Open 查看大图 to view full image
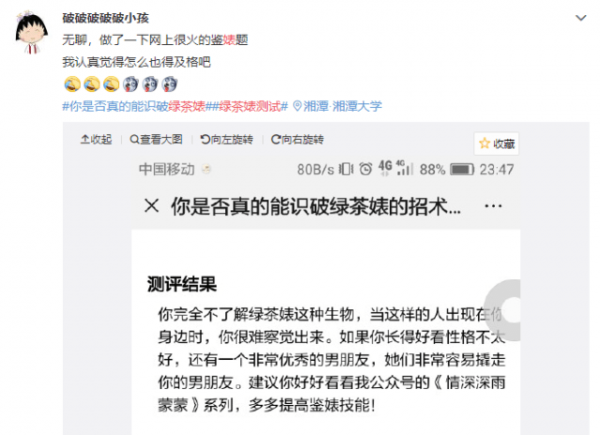Viewport: 600px width, 435px height. point(156,140)
